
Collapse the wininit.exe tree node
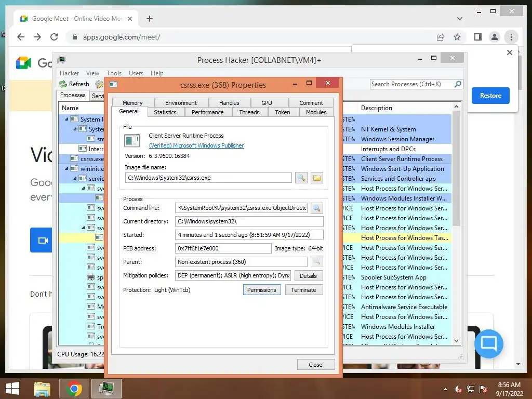(x=66, y=169)
